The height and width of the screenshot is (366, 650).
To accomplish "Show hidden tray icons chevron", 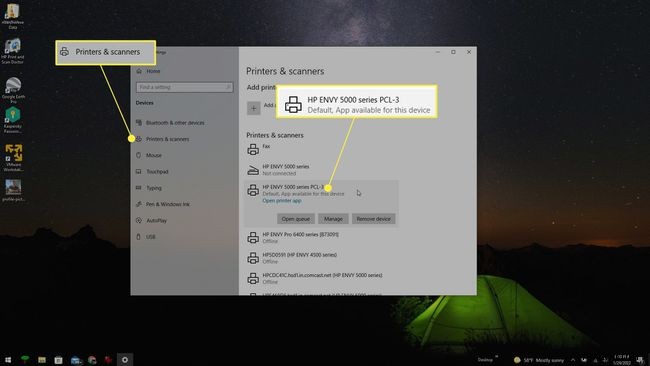I will (573, 360).
